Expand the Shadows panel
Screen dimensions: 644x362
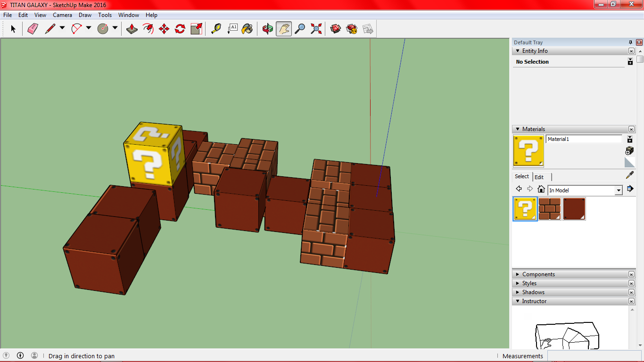(517, 292)
